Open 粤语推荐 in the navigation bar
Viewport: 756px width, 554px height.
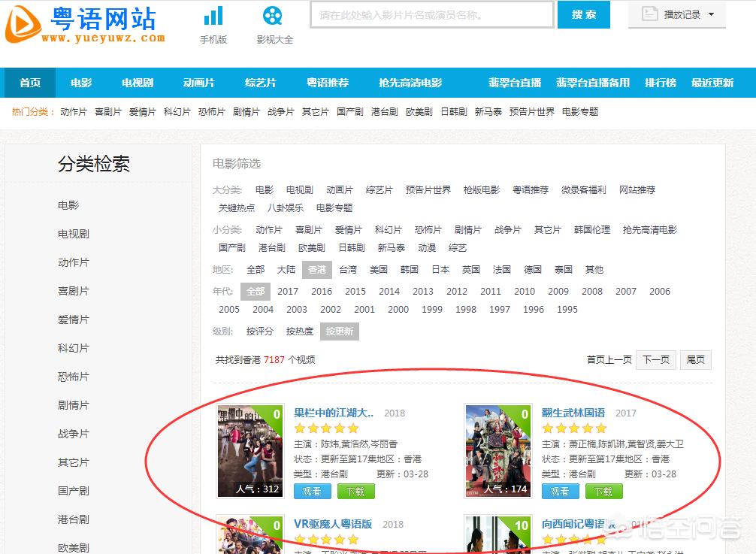coord(328,83)
